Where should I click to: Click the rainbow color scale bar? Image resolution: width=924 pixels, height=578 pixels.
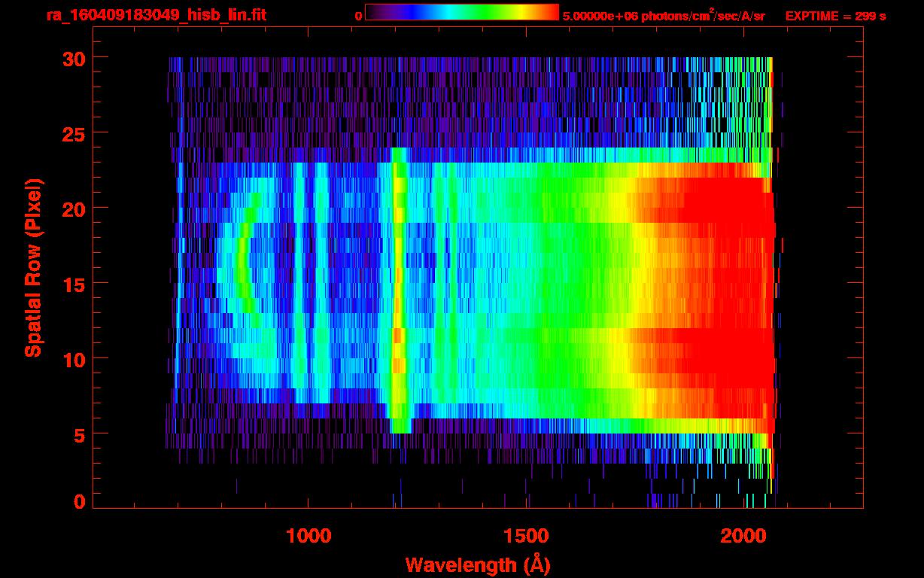tap(461, 13)
